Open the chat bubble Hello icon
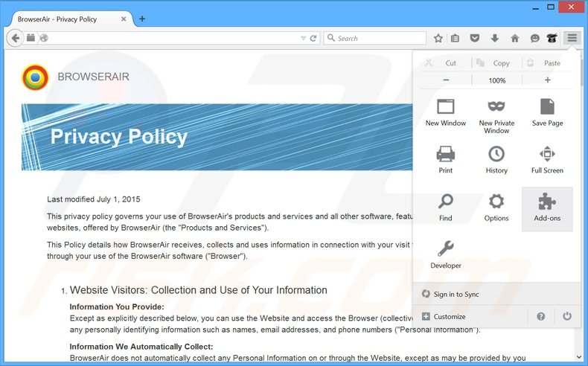The image size is (588, 366). tap(534, 38)
